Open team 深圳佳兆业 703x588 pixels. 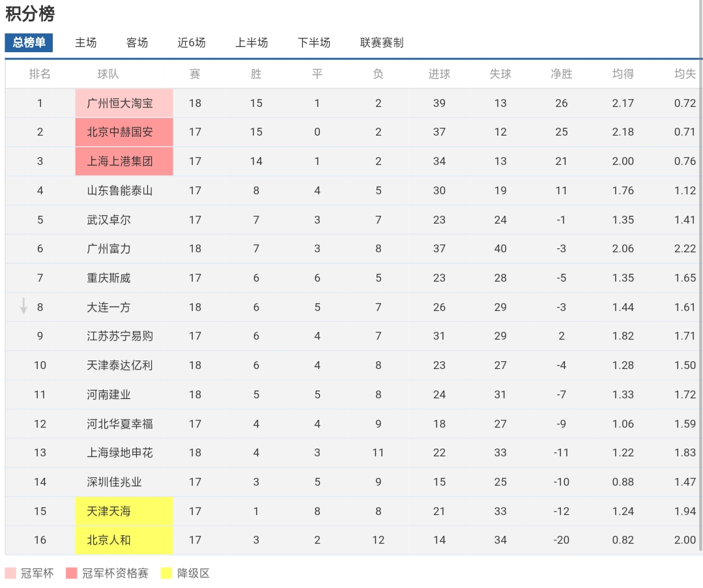[x=114, y=482]
